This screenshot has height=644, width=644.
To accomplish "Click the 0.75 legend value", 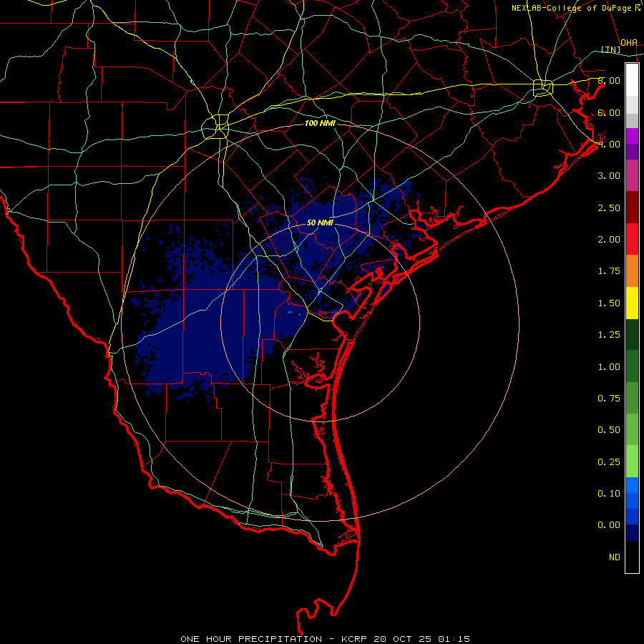I will pyautogui.click(x=609, y=399).
